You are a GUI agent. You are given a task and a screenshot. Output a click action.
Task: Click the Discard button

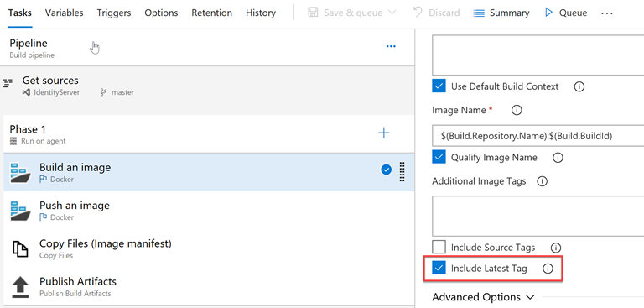(x=436, y=13)
